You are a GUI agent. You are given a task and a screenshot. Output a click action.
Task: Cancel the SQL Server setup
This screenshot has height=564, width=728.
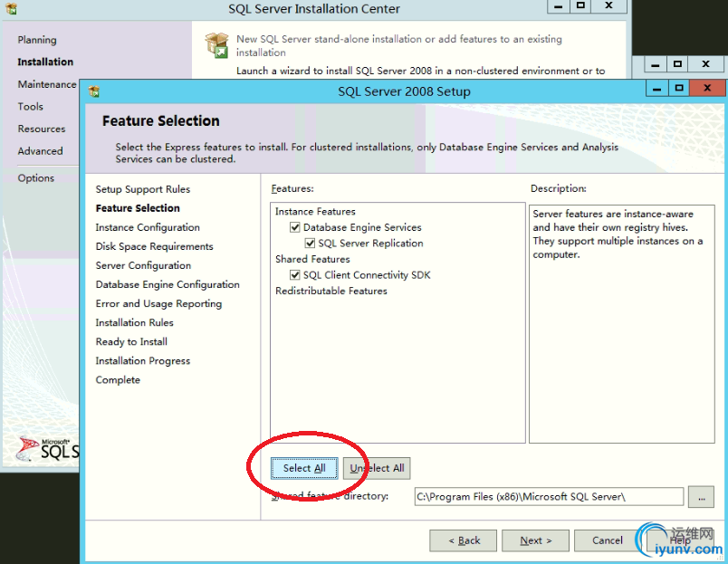click(608, 540)
